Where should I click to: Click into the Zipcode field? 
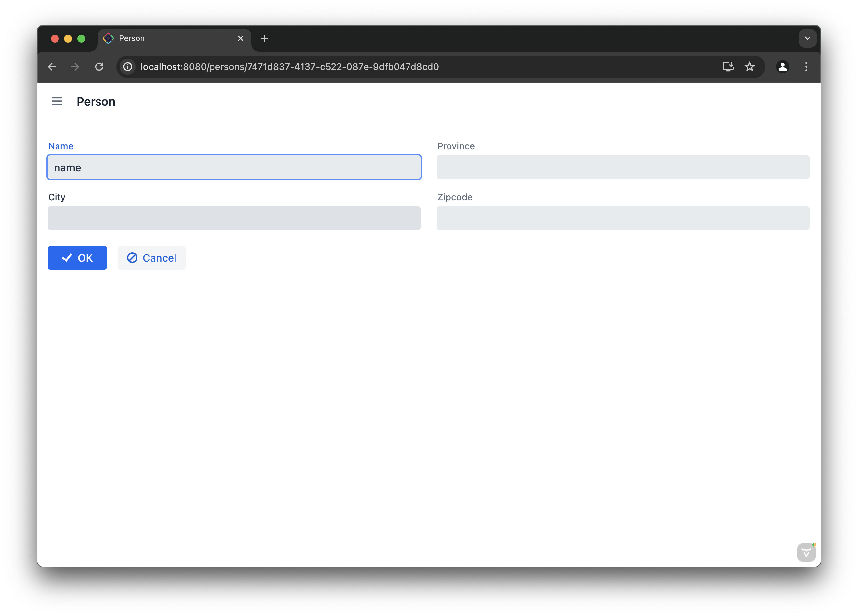coord(623,218)
